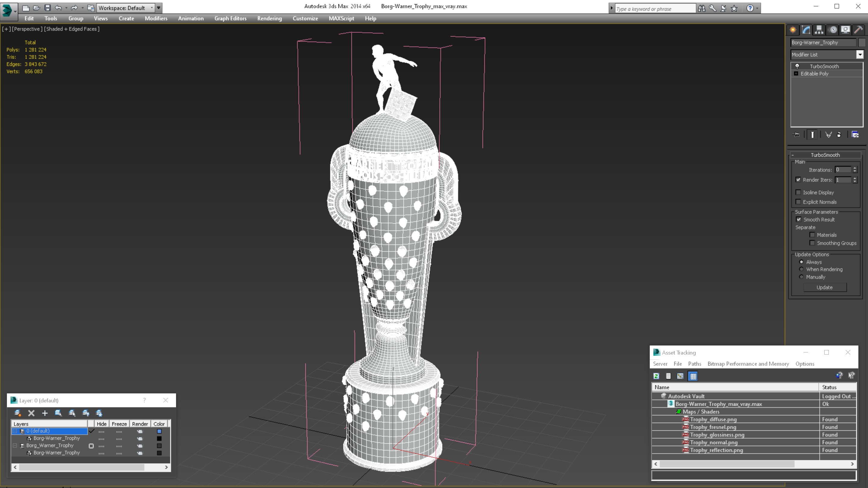Click the Save File icon

[47, 8]
